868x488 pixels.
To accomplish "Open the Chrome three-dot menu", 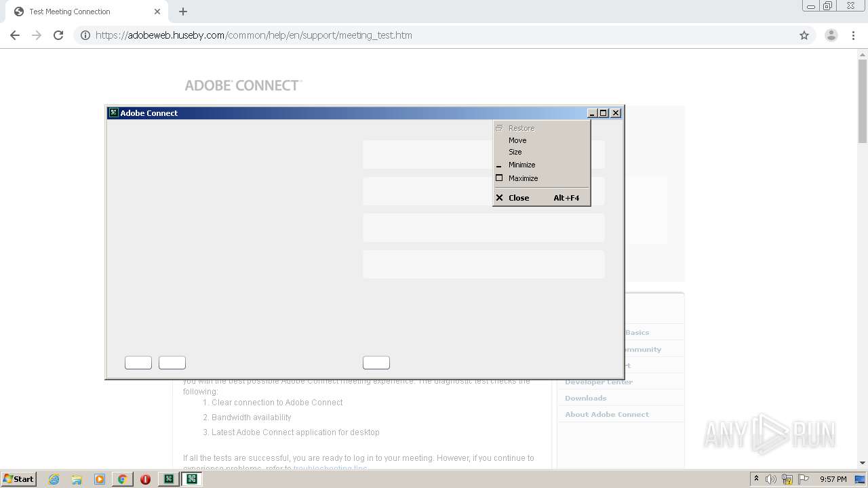I will pos(853,35).
